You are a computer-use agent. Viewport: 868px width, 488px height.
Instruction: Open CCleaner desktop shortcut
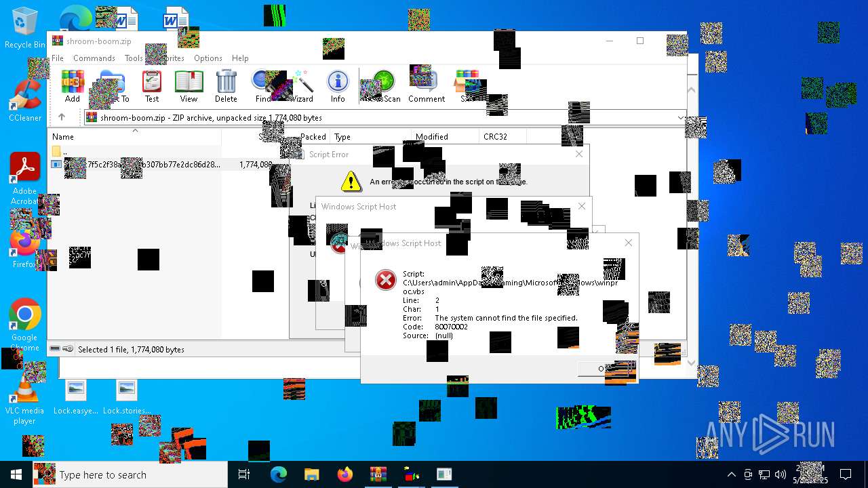25,102
